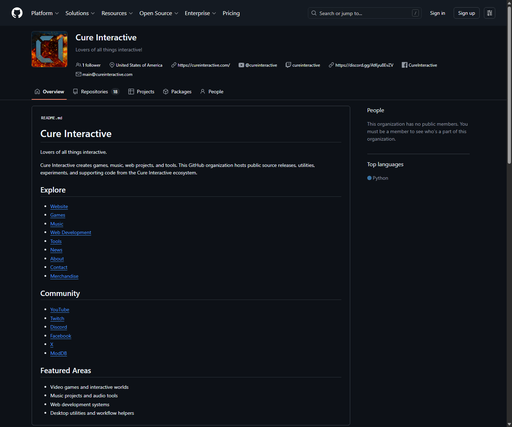Expand the Resources dropdown
This screenshot has width=512, height=427.
tap(117, 13)
